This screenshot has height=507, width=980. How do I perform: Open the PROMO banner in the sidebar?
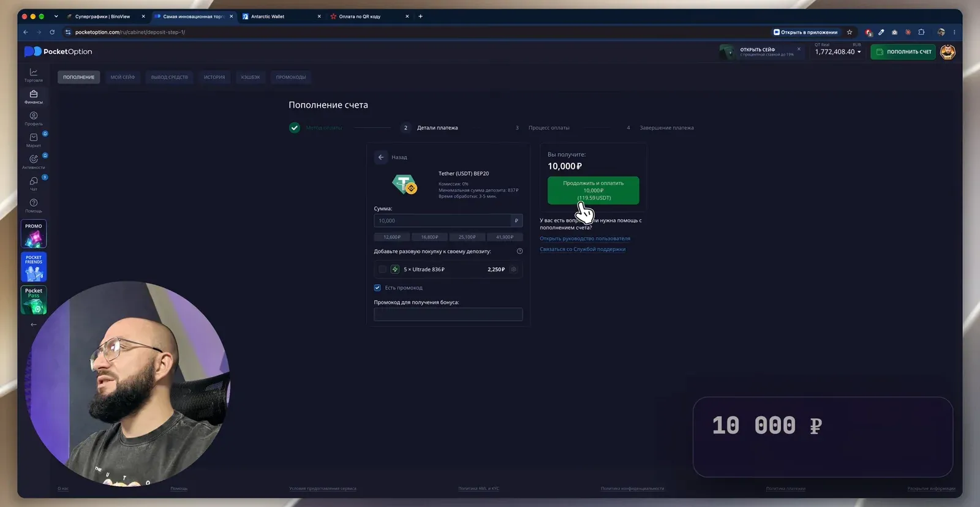[34, 234]
